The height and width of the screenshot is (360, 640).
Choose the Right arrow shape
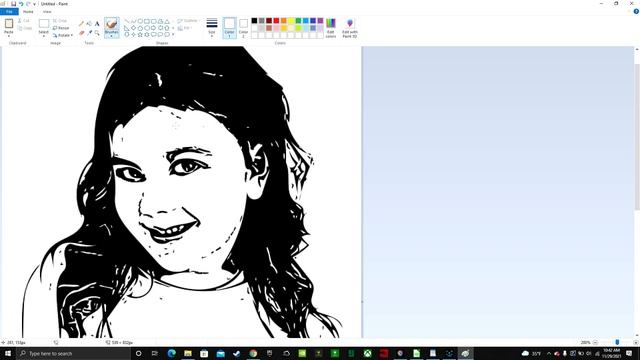(x=153, y=28)
